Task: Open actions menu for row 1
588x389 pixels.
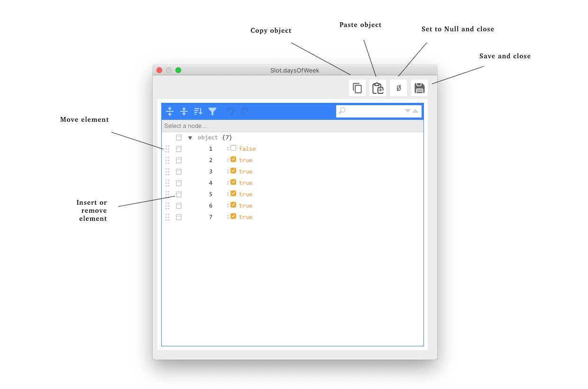Action: pos(179,149)
